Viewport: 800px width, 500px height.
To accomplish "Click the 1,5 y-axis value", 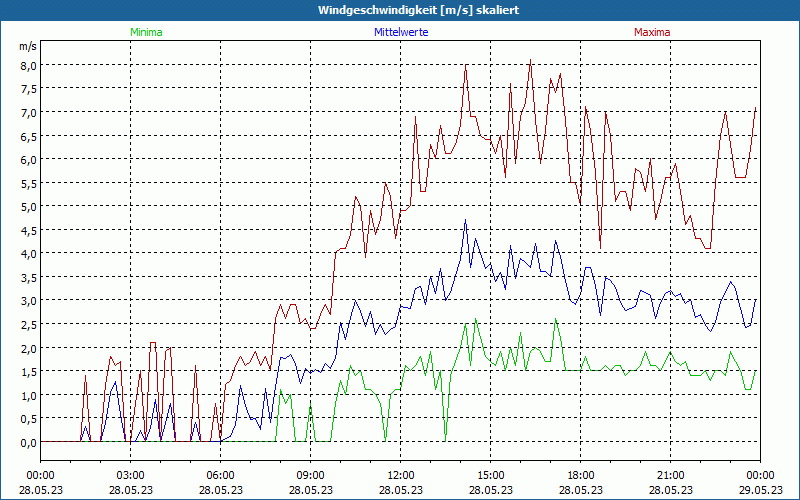I will pos(28,371).
